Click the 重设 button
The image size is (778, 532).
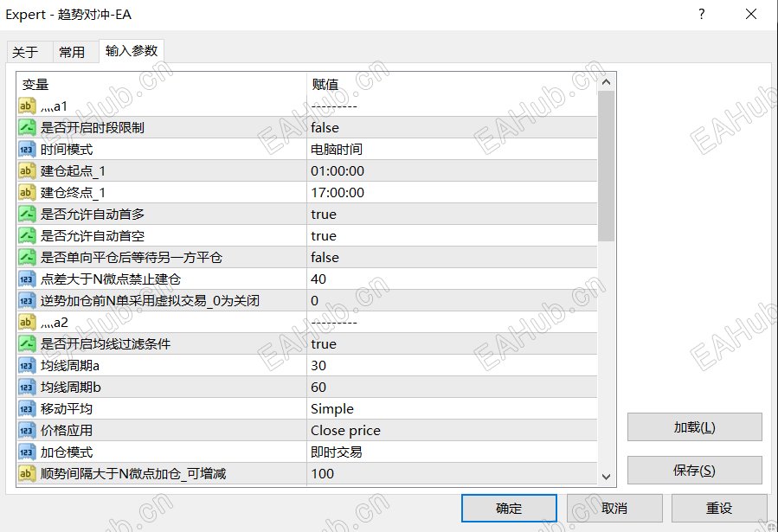(719, 508)
